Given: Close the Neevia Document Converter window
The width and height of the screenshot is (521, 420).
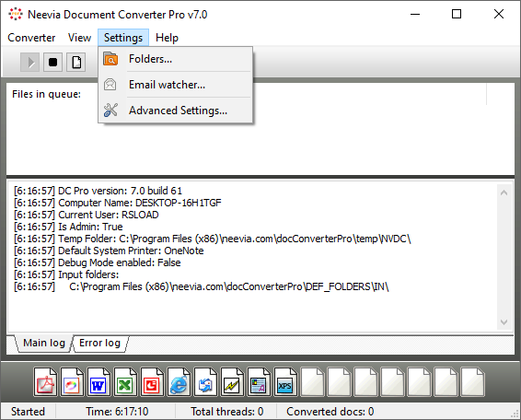Looking at the screenshot, I should [x=498, y=14].
